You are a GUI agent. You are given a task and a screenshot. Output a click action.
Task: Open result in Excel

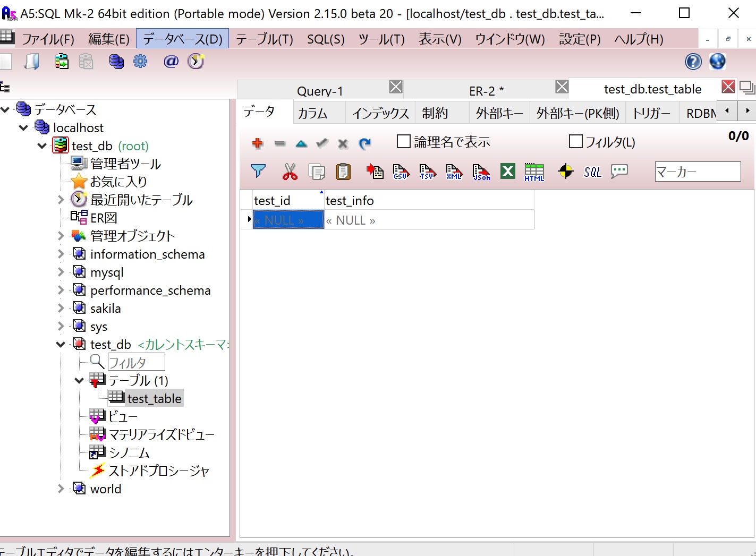[507, 172]
